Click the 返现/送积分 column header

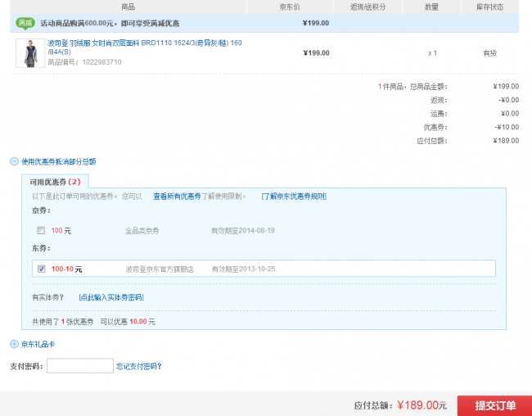pos(368,7)
